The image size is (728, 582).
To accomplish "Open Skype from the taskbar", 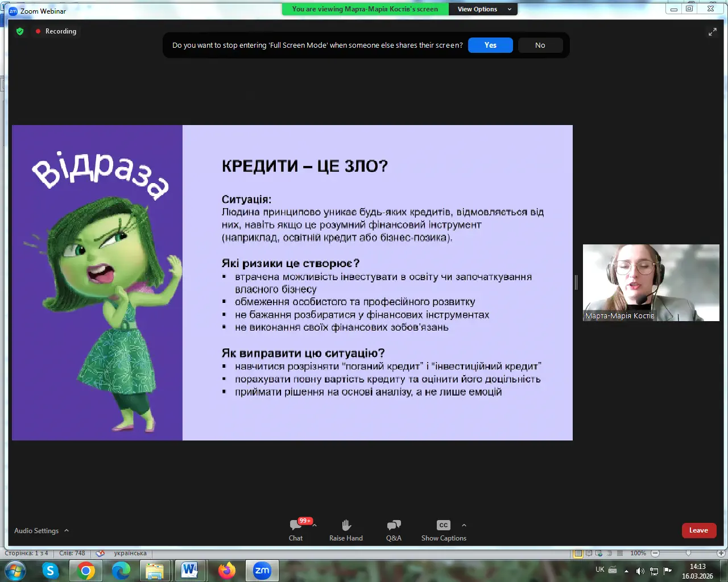I will (50, 570).
